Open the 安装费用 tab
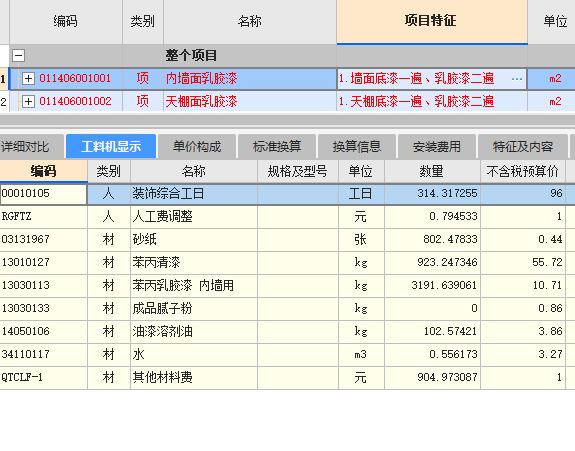The width and height of the screenshot is (575, 451). click(x=437, y=147)
